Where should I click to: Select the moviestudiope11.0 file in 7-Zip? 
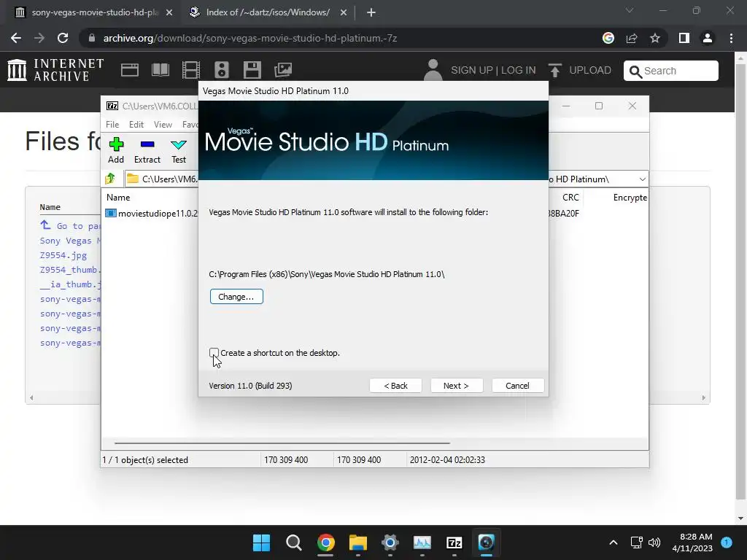[x=152, y=214]
